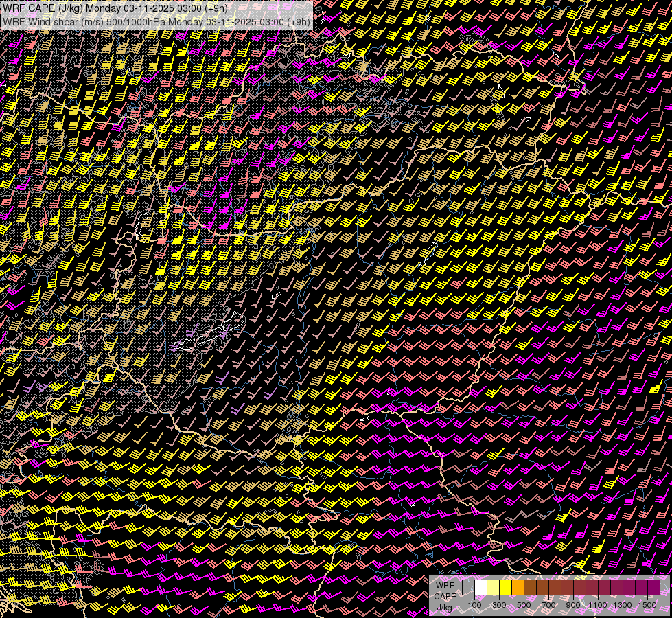Image resolution: width=672 pixels, height=618 pixels.
Task: Choose the brown swatch right of orange
Action: pos(530,588)
